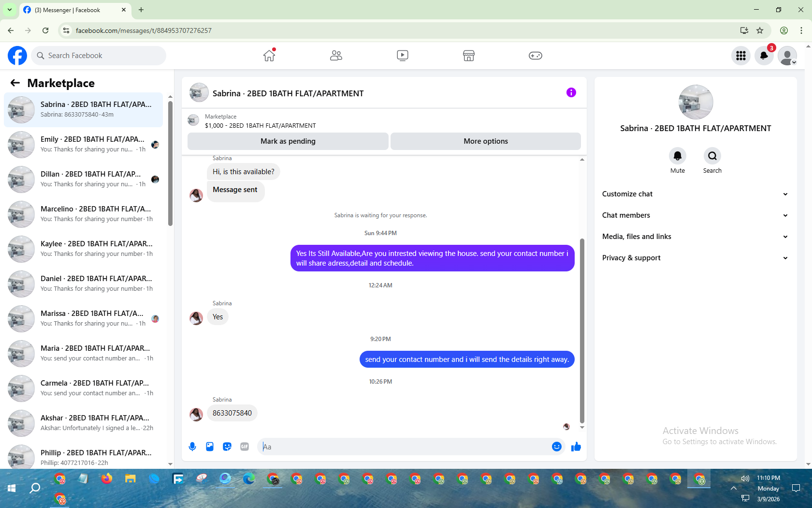
Task: Open the Sabrina 2BED 1BATH conversation header
Action: (x=288, y=93)
